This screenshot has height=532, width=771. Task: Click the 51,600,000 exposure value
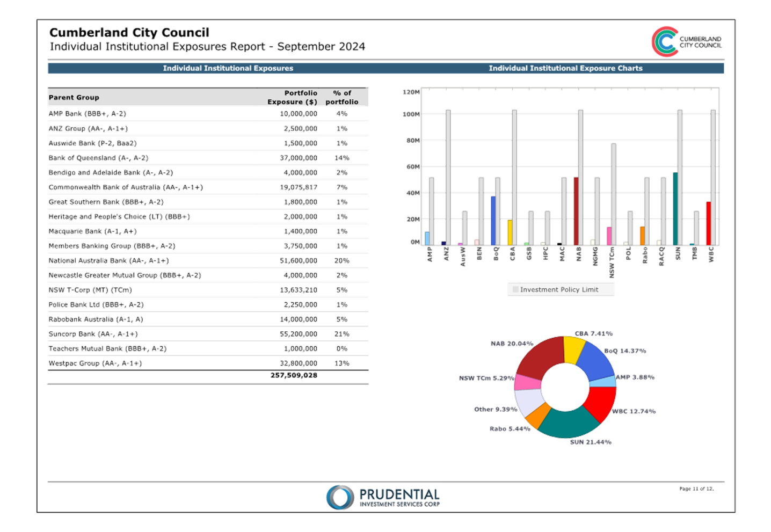tap(299, 260)
